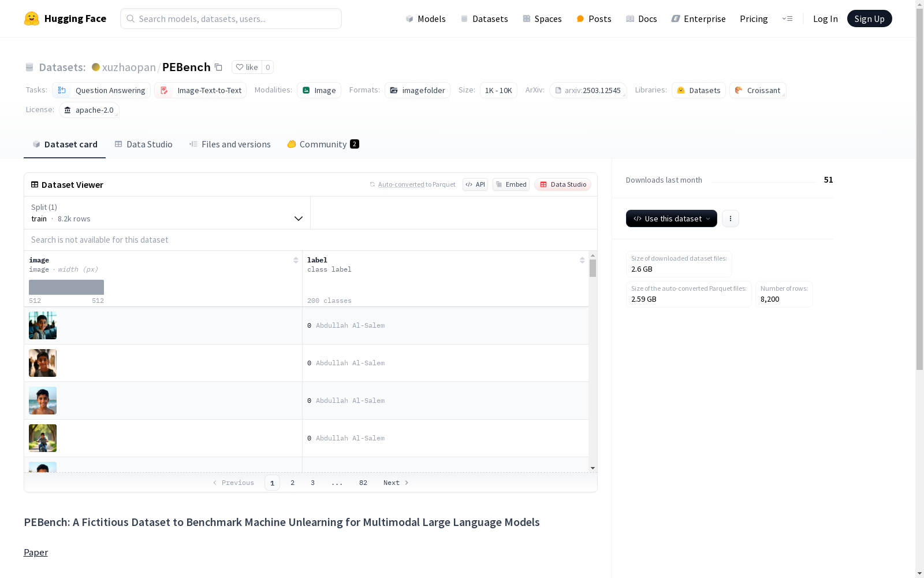Open the arxiv:2503.12545 tag
This screenshot has width=924, height=578.
coord(588,90)
